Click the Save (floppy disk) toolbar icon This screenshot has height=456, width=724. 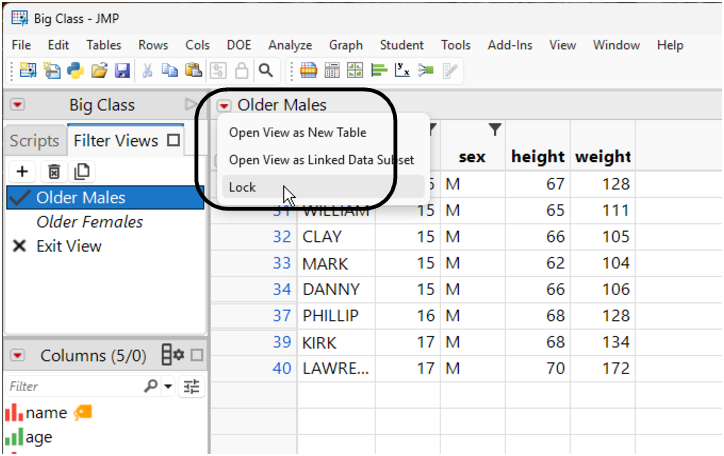[123, 70]
